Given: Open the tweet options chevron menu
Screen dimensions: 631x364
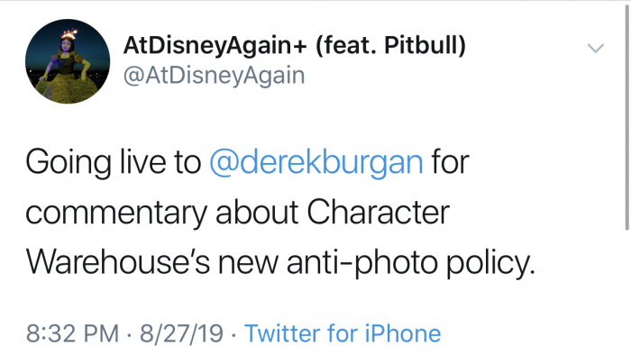Looking at the screenshot, I should click(x=596, y=49).
